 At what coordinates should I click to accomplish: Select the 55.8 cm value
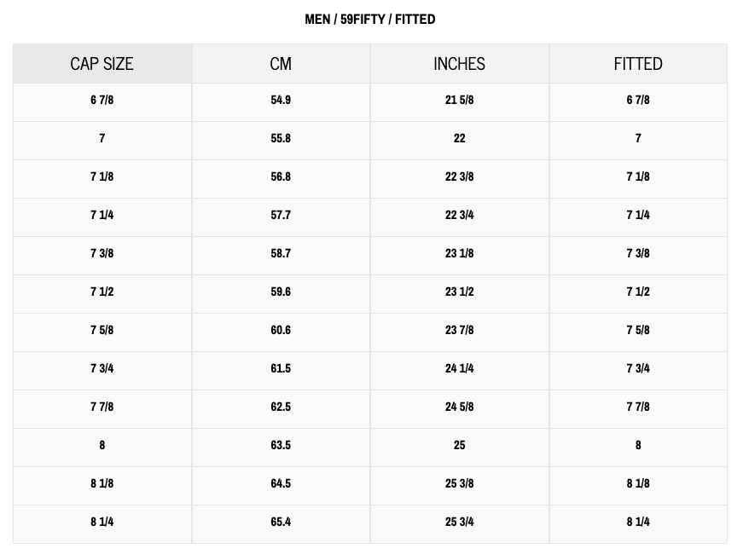(281, 138)
